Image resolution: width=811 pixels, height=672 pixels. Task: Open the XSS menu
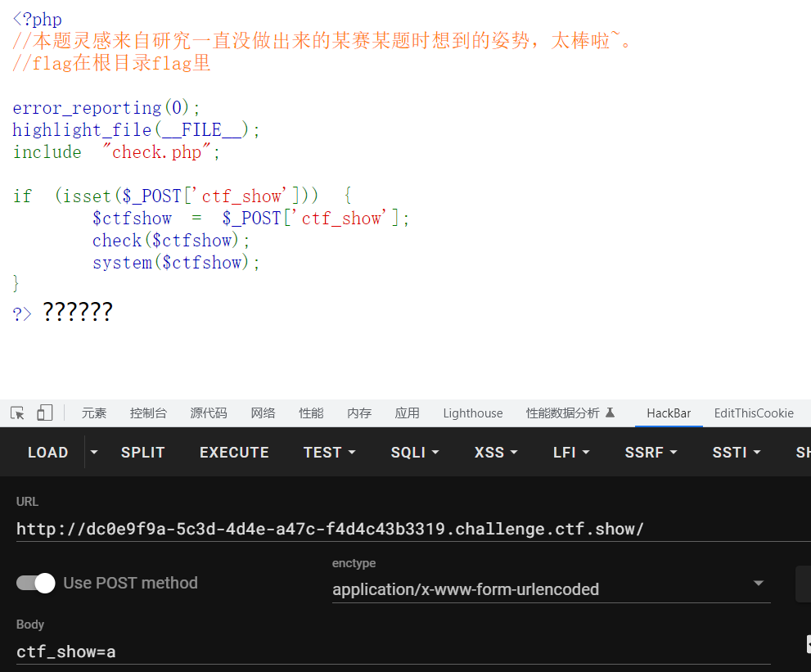coord(496,452)
